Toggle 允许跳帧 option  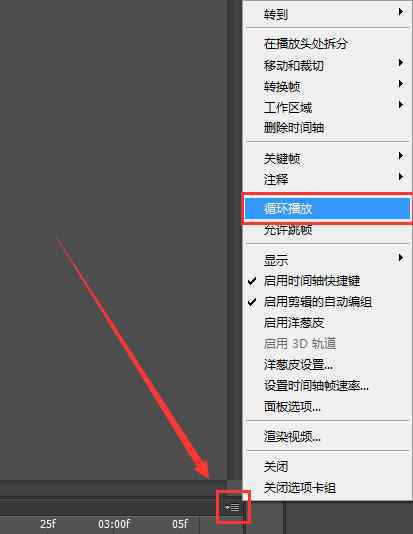328,231
